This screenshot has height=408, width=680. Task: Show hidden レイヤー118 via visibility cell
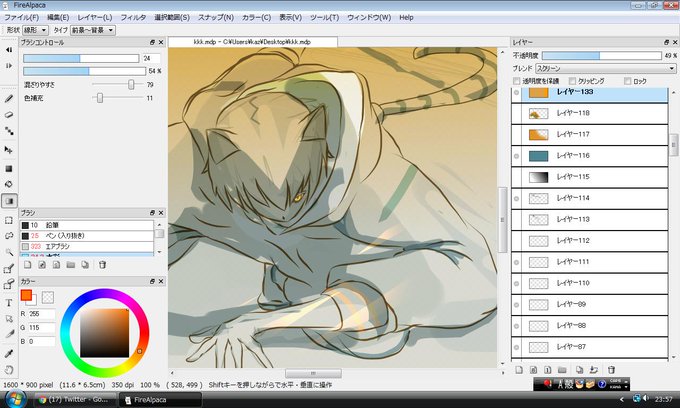click(517, 113)
